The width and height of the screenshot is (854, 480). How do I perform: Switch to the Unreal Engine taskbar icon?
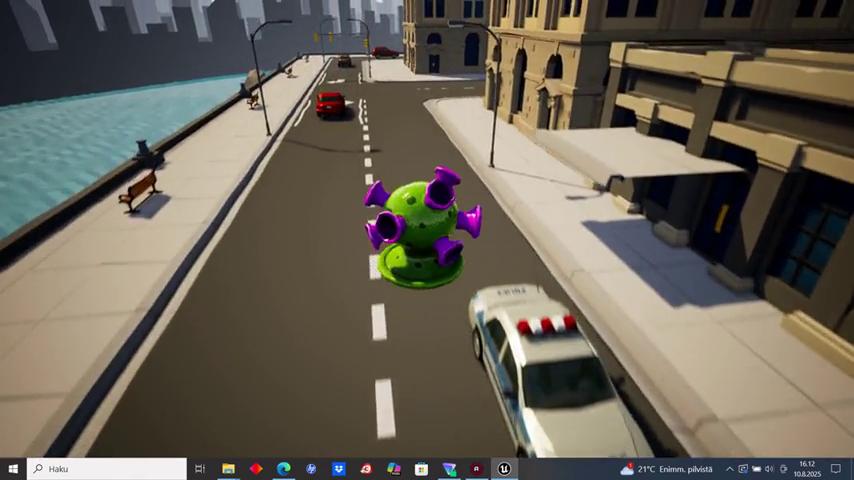505,469
